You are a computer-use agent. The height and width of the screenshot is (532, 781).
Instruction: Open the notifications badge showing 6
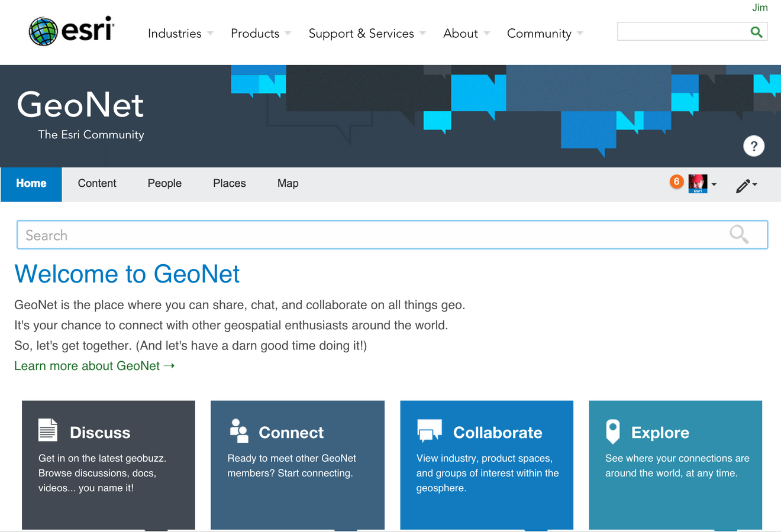click(676, 181)
